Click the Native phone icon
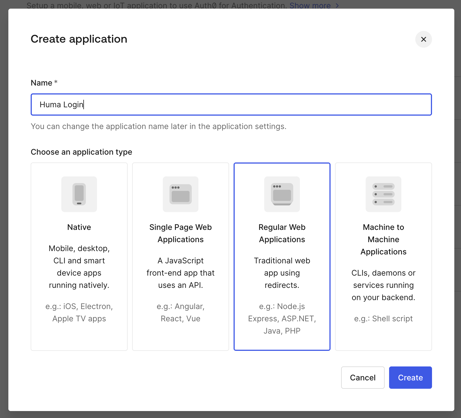461x418 pixels. pyautogui.click(x=79, y=194)
